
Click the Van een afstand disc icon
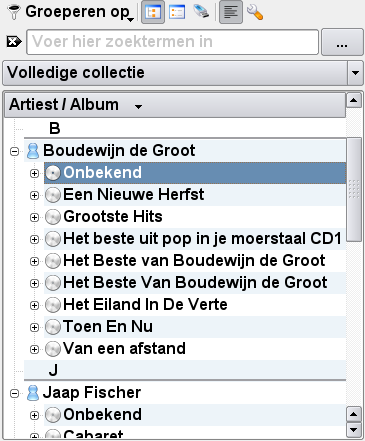click(53, 349)
